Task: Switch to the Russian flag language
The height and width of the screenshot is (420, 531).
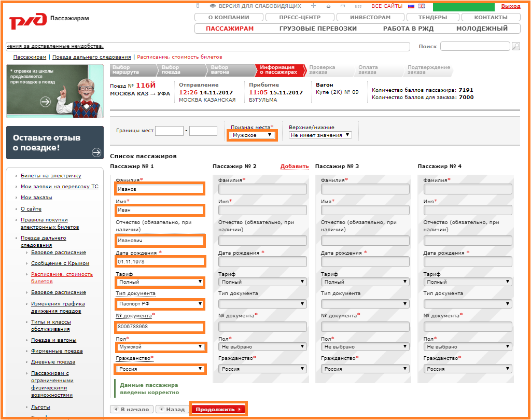Action: 411,6
